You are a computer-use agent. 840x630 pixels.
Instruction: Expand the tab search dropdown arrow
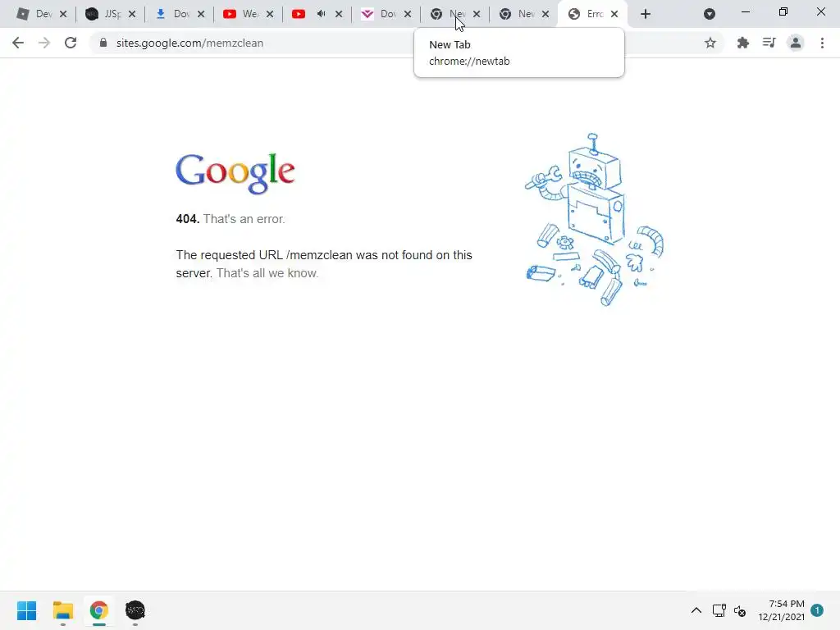coord(710,14)
